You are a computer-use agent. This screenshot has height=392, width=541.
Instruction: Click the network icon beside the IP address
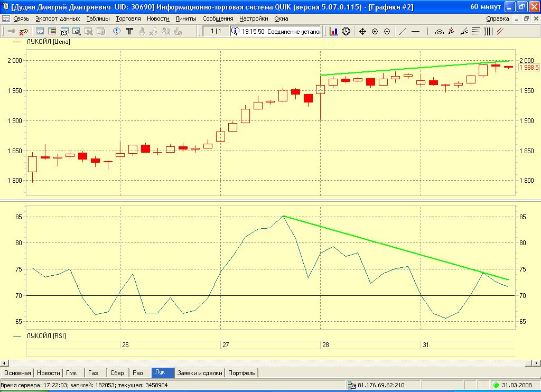point(351,385)
